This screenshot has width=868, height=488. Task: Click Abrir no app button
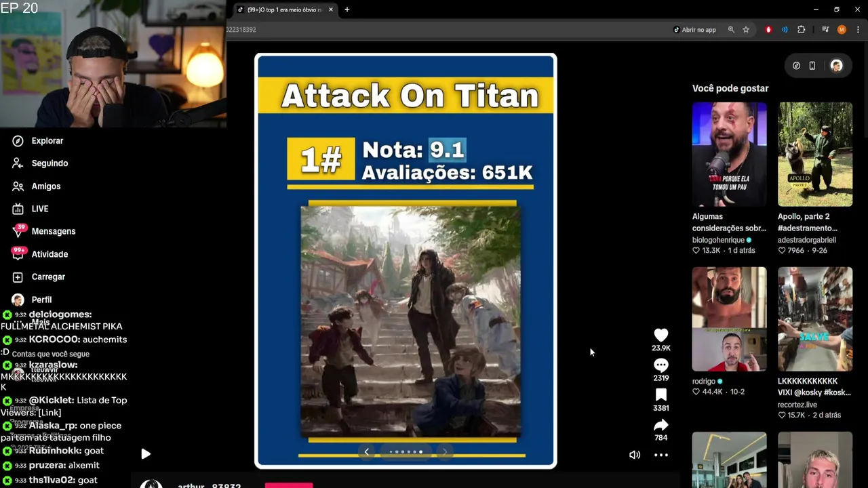pyautogui.click(x=694, y=30)
